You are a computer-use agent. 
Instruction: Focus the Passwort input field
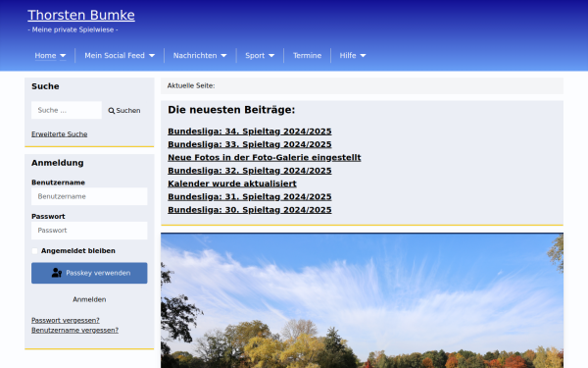point(89,231)
